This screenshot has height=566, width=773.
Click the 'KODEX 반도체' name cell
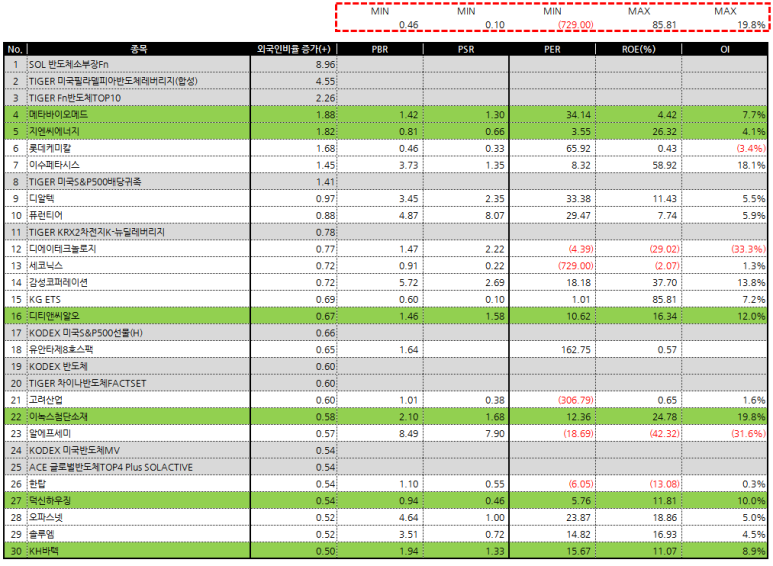(139, 366)
